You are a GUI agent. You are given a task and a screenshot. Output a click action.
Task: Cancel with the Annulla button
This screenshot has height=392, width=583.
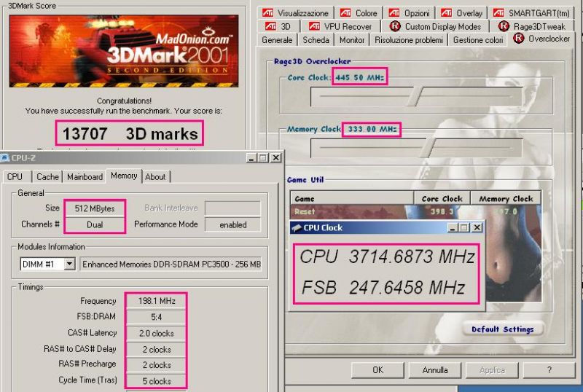[434, 369]
